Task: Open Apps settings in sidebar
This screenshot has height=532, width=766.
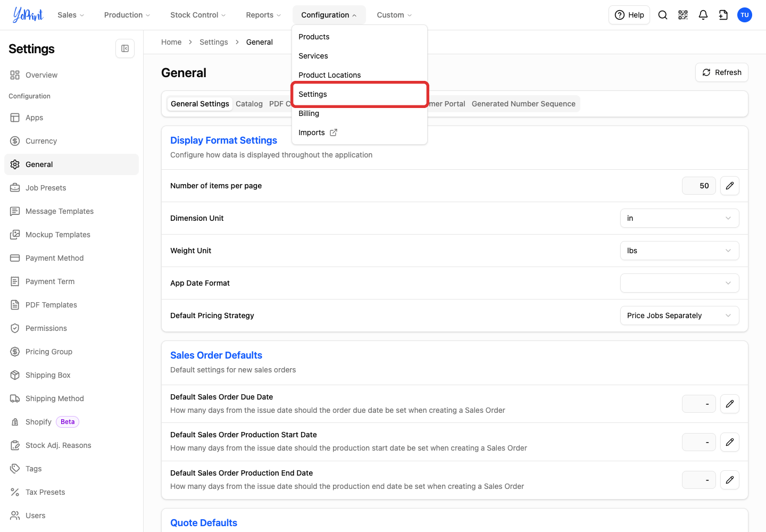Action: (x=71, y=118)
